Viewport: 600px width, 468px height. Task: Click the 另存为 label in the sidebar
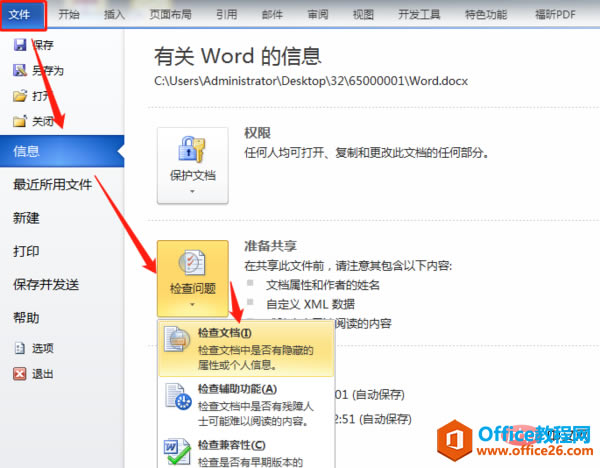pos(48,70)
